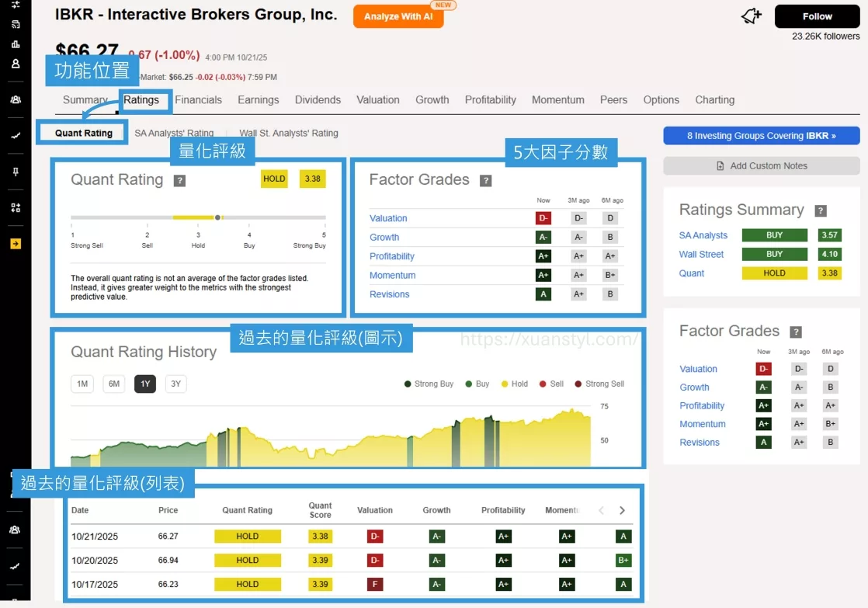Click the notification bell add-alert icon
This screenshot has height=608, width=868.
pyautogui.click(x=752, y=16)
